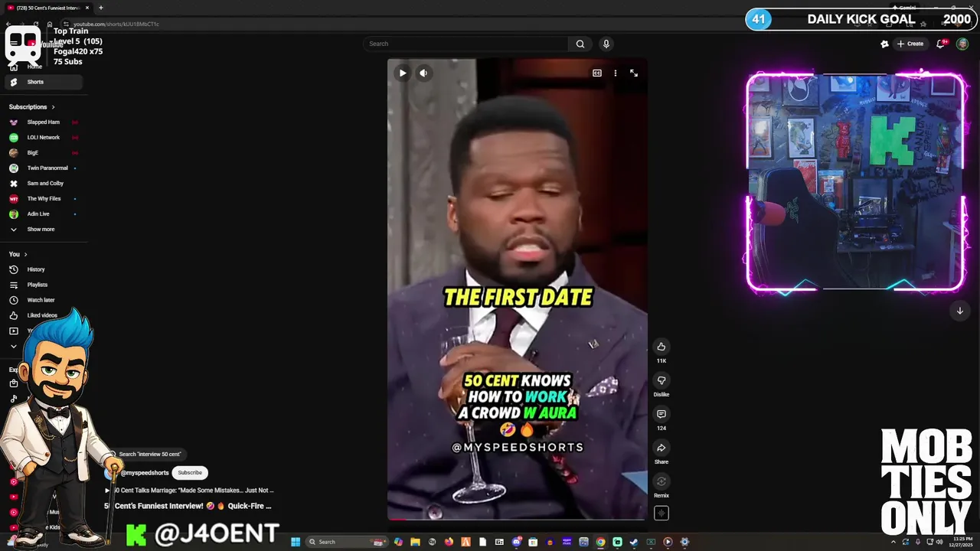Reload the page
This screenshot has height=551, width=980.
(36, 24)
